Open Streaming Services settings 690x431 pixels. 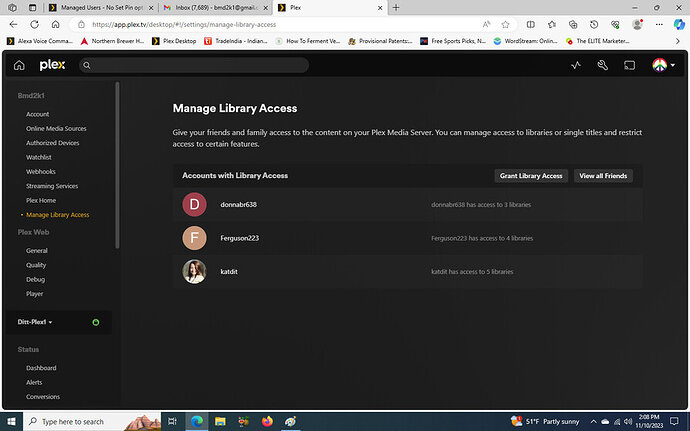[51, 186]
